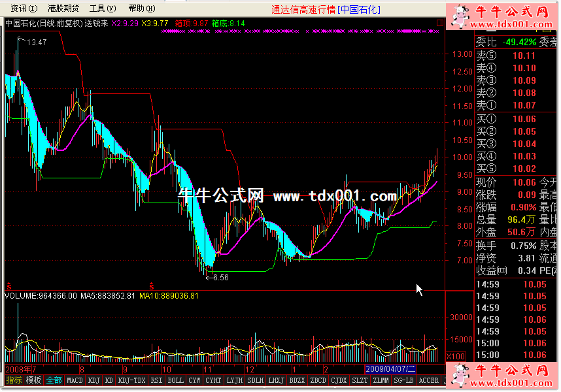Switch to the SG-LB indicator tab

403,380
